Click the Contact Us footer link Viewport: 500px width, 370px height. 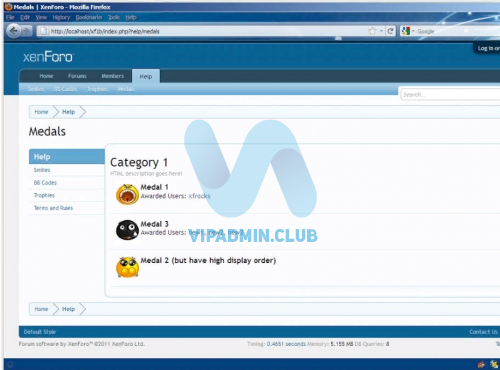tap(483, 332)
